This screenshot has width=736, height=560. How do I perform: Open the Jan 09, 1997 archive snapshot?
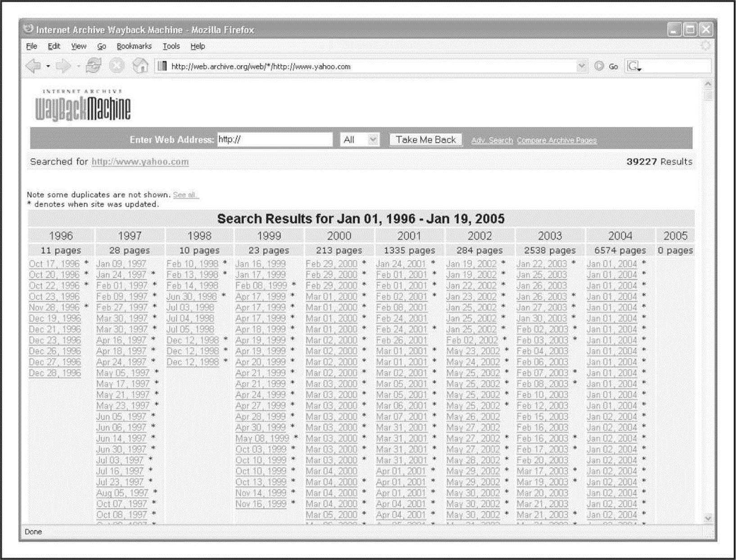tap(121, 264)
